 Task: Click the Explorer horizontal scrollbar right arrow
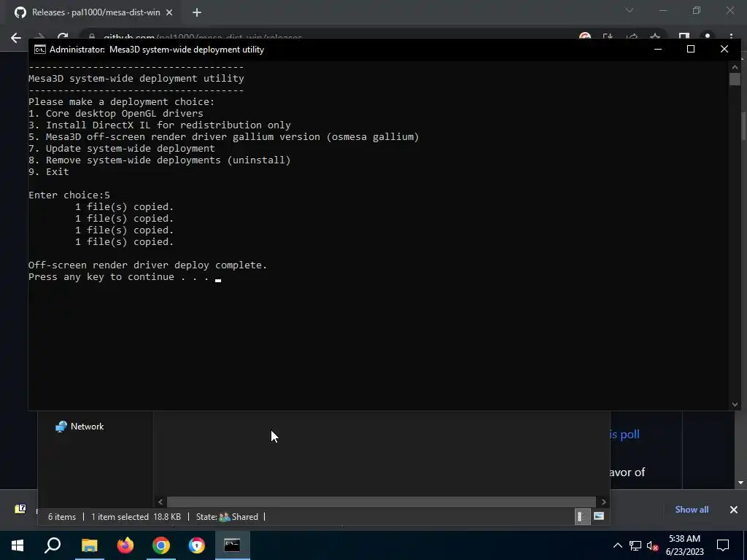[x=603, y=502]
